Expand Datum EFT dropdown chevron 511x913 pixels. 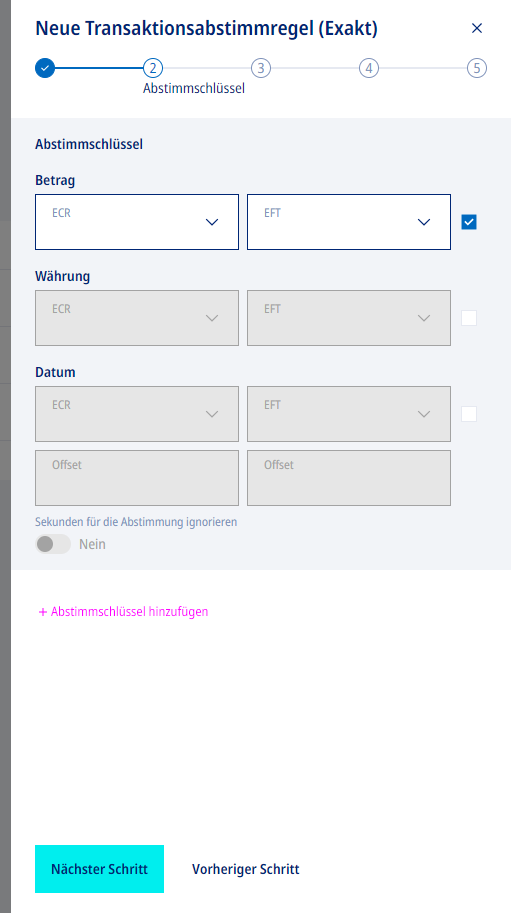point(424,414)
